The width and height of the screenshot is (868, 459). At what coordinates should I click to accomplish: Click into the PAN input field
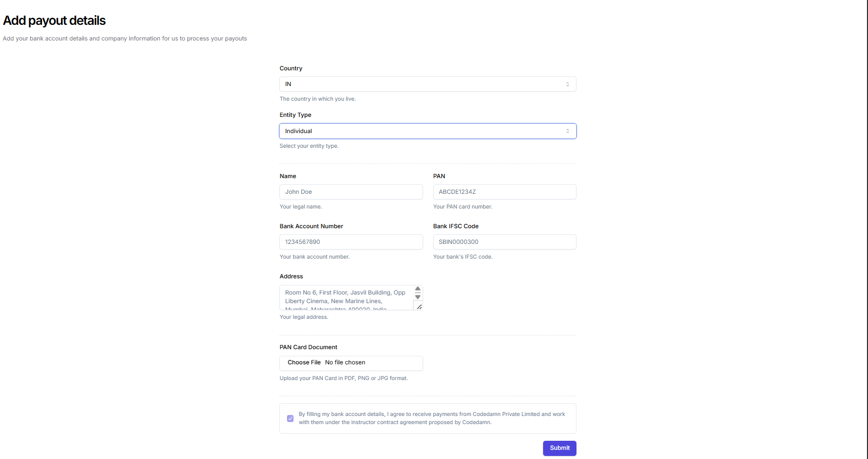[x=504, y=192]
